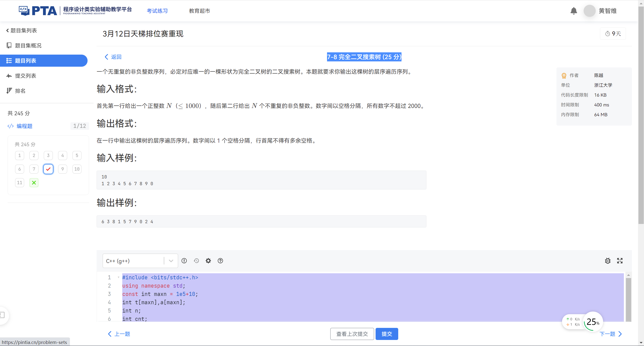
Task: Click the 返回 back link
Action: coord(113,57)
